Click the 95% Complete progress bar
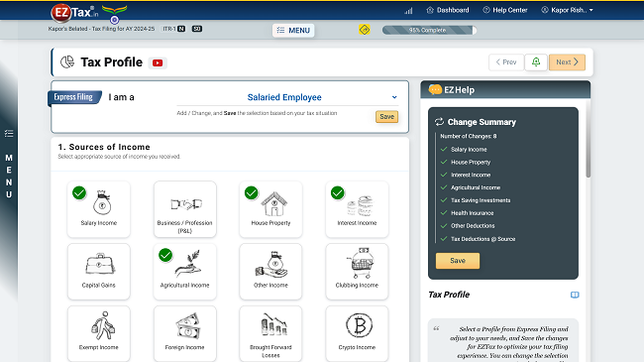This screenshot has width=644, height=362. (429, 30)
